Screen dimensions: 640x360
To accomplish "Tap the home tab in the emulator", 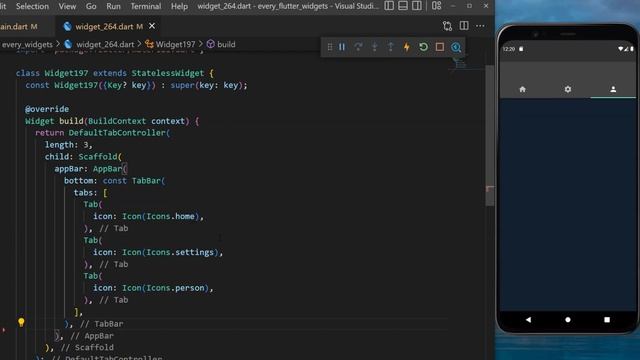I will tap(522, 89).
